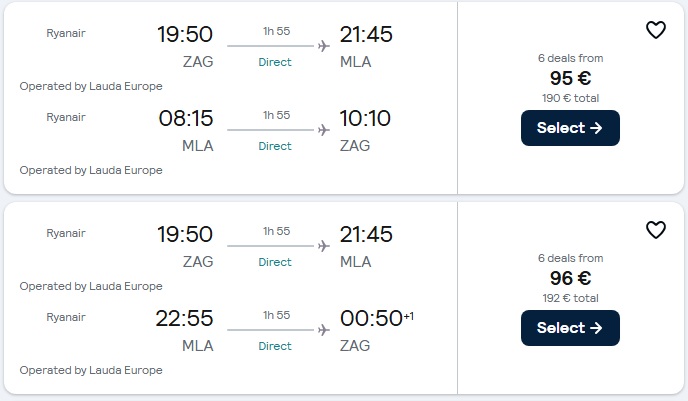Click the Direct label on the 22:55 flight
The height and width of the screenshot is (401, 688).
click(x=275, y=346)
